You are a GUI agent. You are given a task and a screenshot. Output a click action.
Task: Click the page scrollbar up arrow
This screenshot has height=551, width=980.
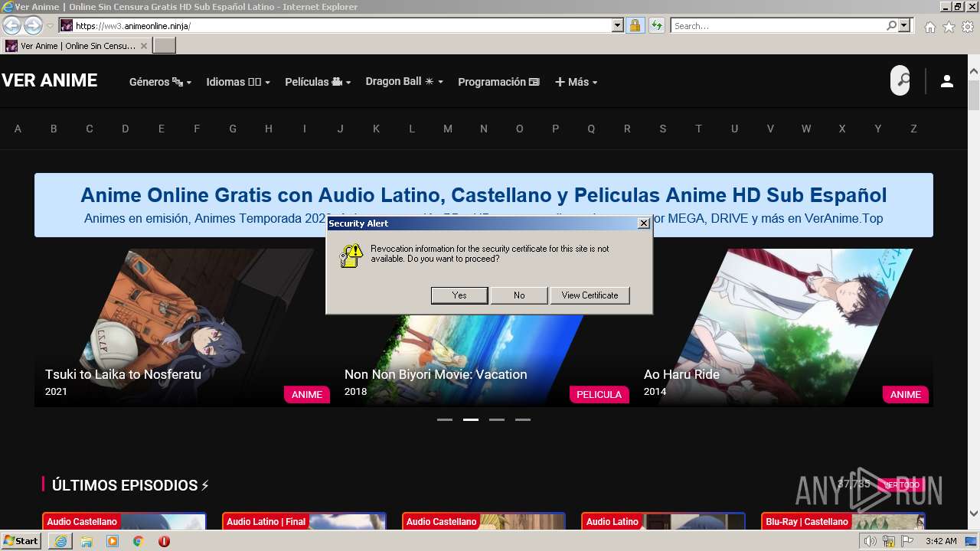[x=973, y=72]
